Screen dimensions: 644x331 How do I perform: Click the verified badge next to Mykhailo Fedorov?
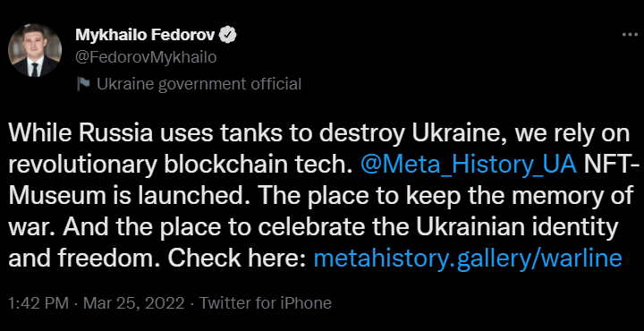coord(227,35)
